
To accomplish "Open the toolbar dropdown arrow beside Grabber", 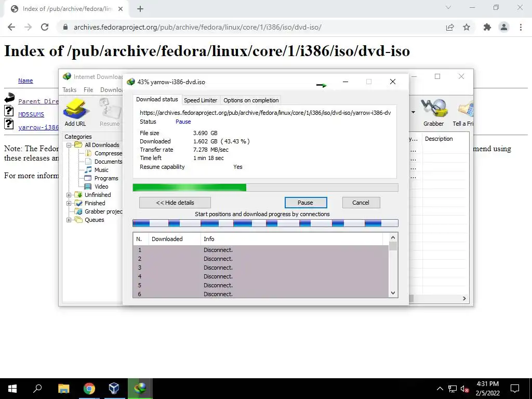I will click(x=413, y=112).
